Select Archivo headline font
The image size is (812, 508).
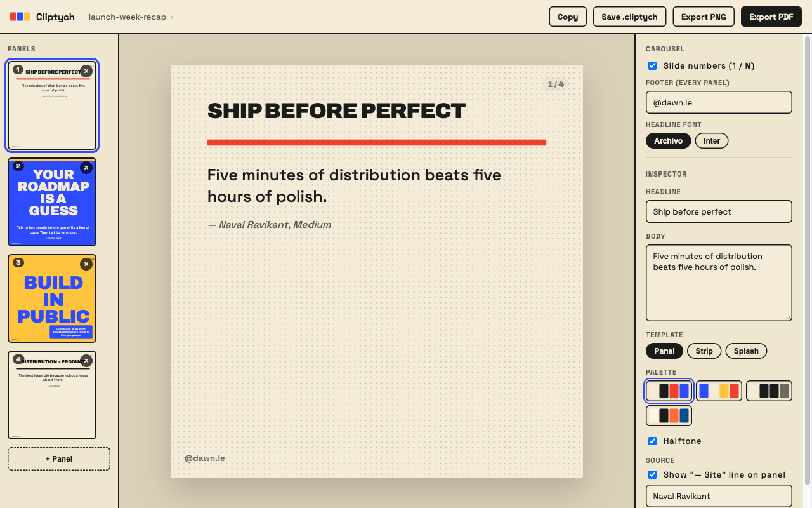click(x=668, y=140)
